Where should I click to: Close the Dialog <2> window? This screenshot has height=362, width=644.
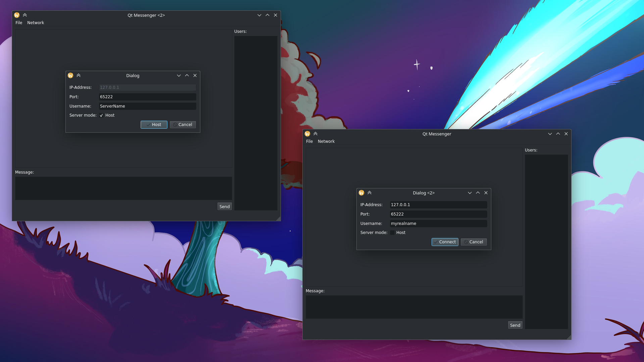[x=486, y=193]
